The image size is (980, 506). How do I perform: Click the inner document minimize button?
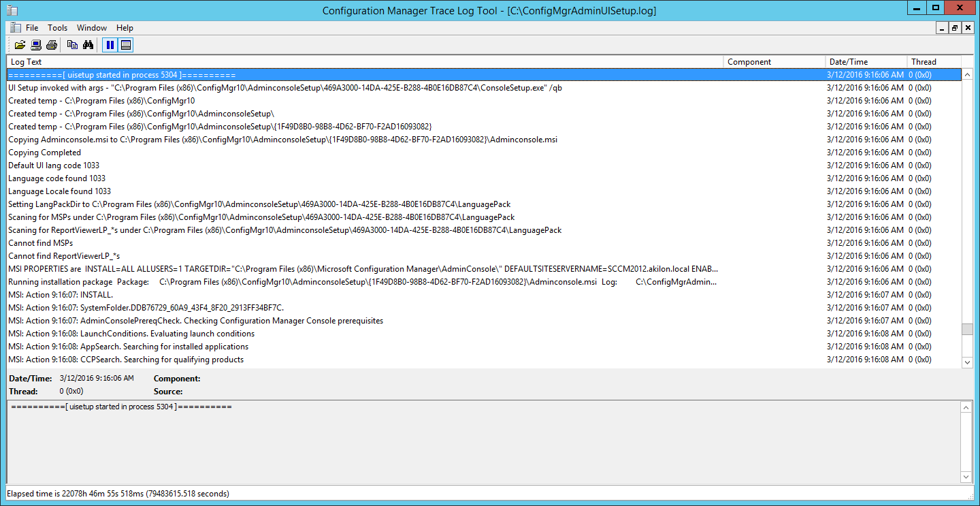[943, 28]
